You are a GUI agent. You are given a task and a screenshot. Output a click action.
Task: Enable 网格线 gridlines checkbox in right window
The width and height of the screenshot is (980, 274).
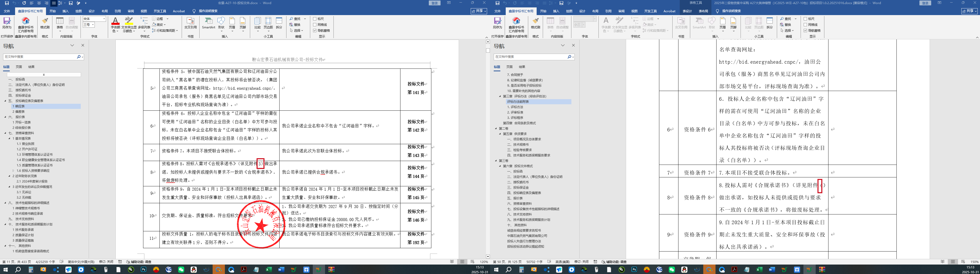click(x=806, y=25)
